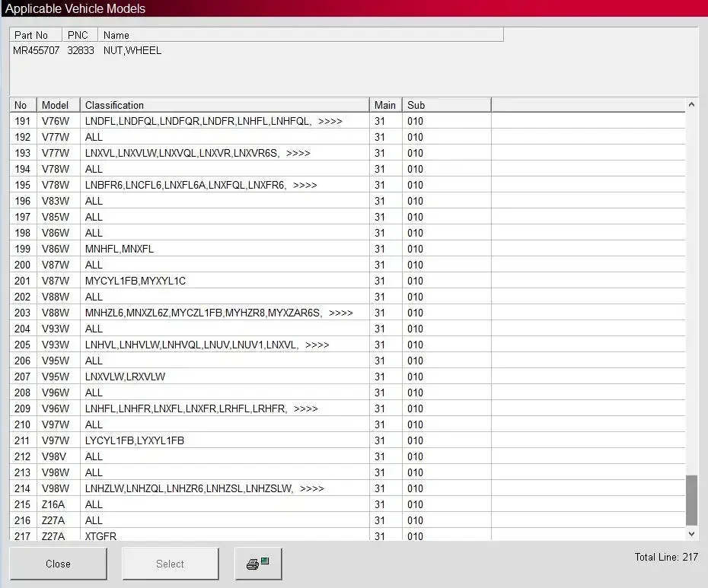Select row 212 model V98V
708x588 pixels.
click(x=347, y=456)
